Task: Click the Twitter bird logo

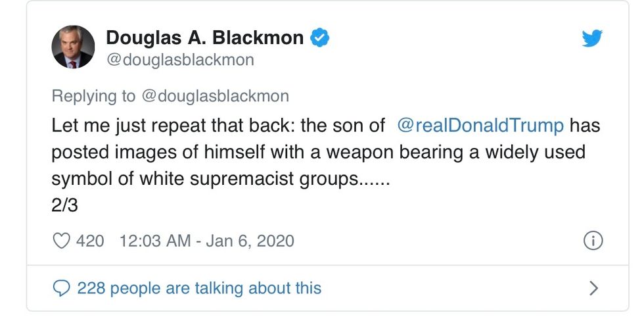Action: point(591,39)
